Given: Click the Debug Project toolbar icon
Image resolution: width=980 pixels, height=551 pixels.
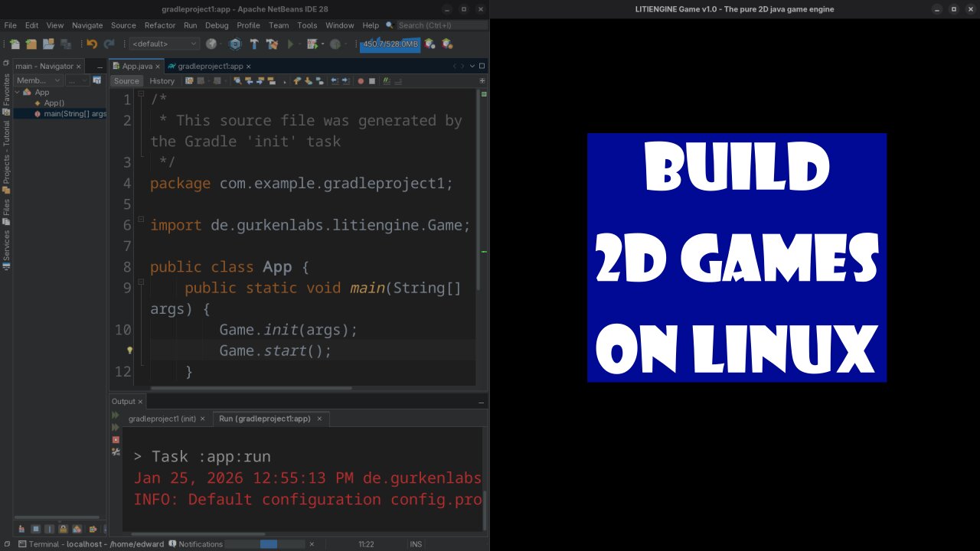Looking at the screenshot, I should tap(312, 44).
